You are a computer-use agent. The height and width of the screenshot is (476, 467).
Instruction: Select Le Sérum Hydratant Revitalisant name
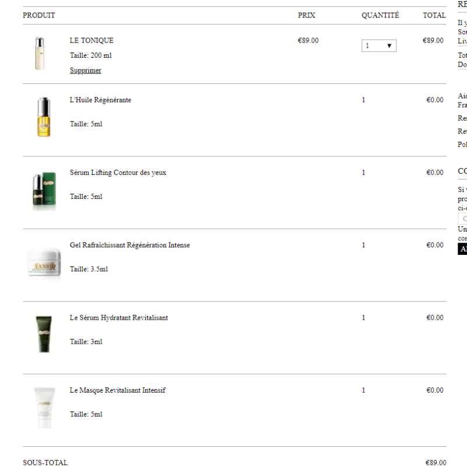[119, 317]
